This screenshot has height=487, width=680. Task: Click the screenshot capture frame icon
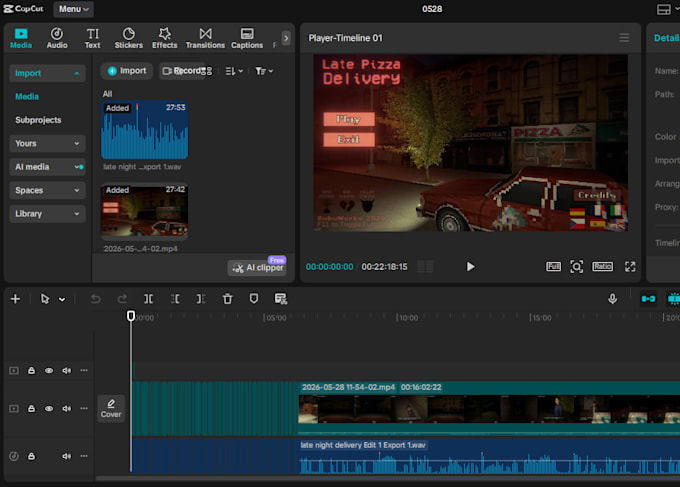tap(576, 267)
